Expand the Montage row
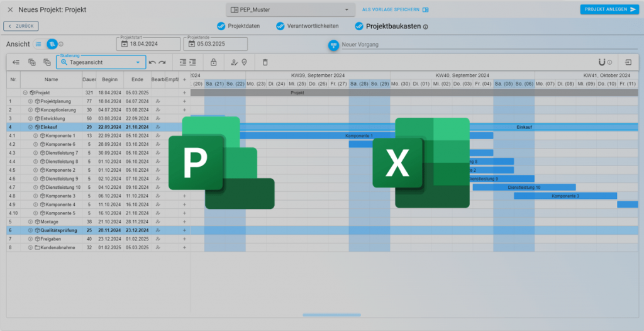This screenshot has width=644, height=331. pyautogui.click(x=30, y=222)
